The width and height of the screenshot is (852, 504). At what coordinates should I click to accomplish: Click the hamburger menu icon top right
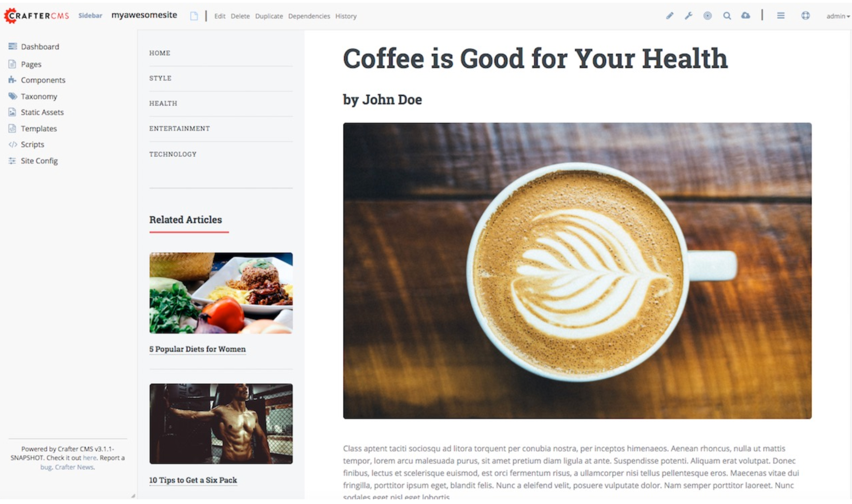781,16
